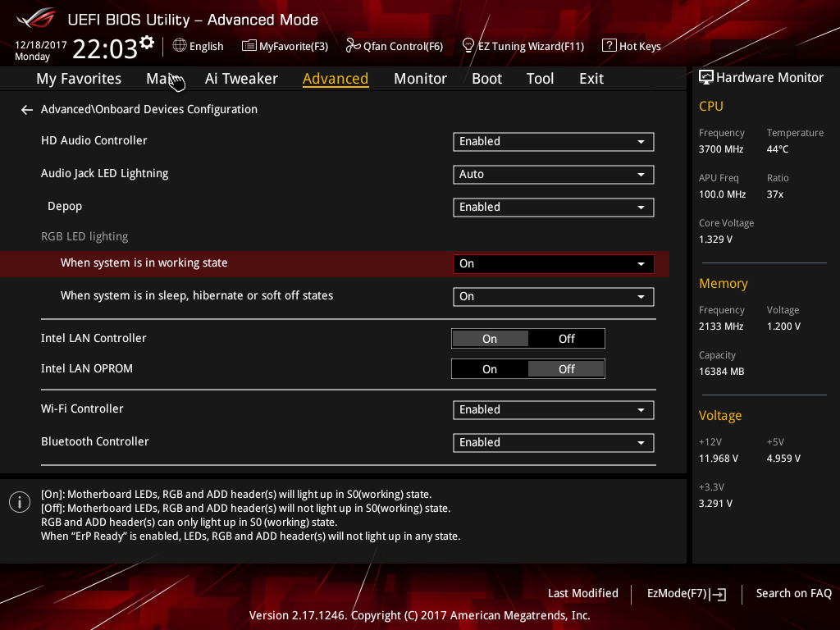Click the Version 2.17.1246 copyright text
The image size is (840, 630).
click(x=419, y=615)
